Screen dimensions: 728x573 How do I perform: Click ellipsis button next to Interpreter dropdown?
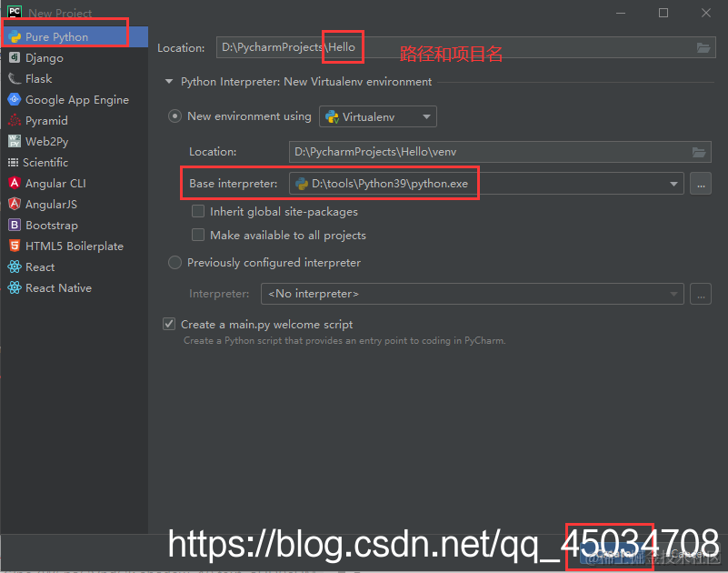pyautogui.click(x=701, y=294)
